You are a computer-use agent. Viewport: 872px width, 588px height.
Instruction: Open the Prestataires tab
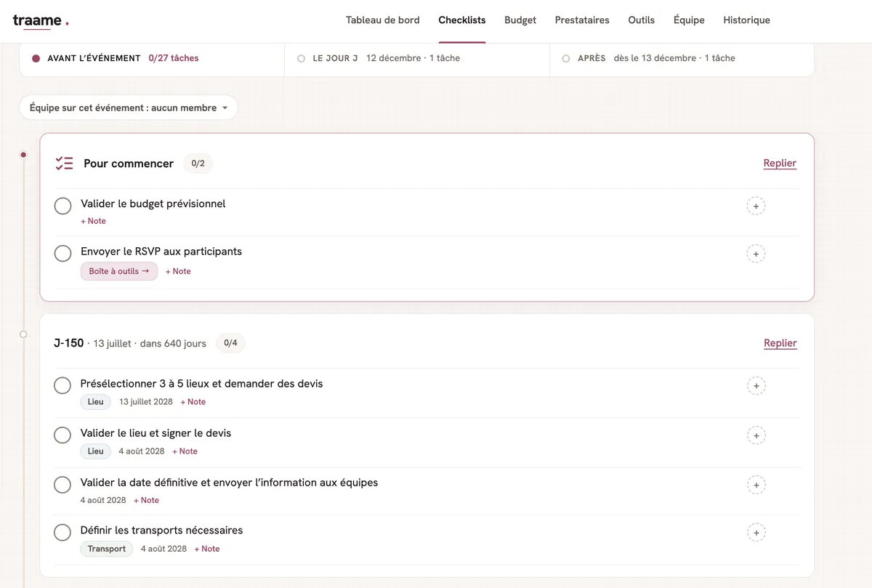[x=582, y=20]
